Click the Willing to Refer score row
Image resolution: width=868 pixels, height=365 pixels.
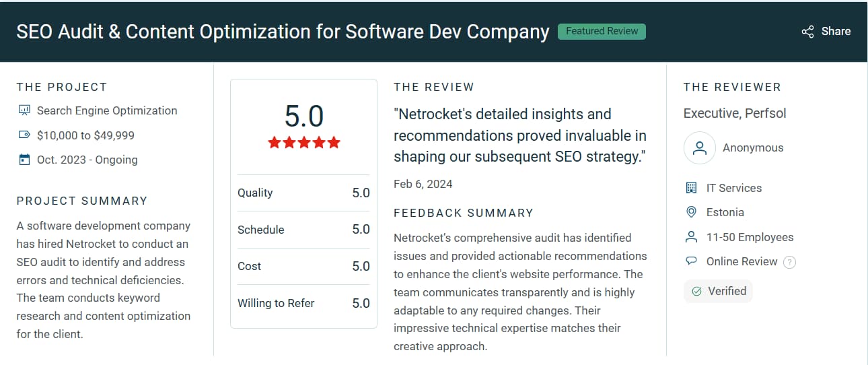[303, 304]
